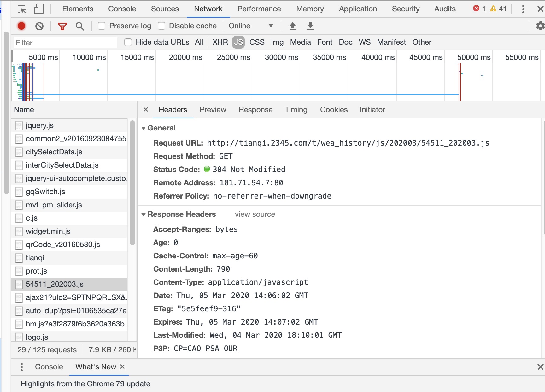
Task: Collapse the General section
Action: click(144, 128)
